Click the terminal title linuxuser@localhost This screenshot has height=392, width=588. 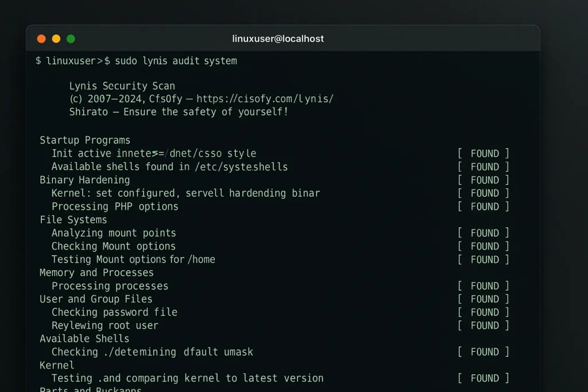click(278, 38)
